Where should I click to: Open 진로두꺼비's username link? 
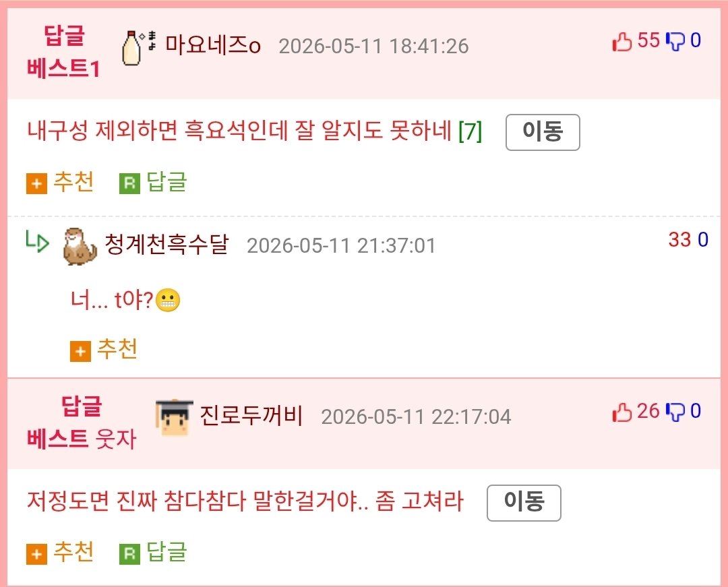coord(251,415)
